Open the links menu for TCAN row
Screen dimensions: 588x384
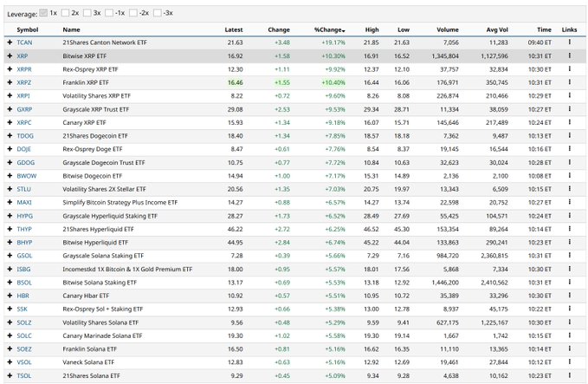569,42
